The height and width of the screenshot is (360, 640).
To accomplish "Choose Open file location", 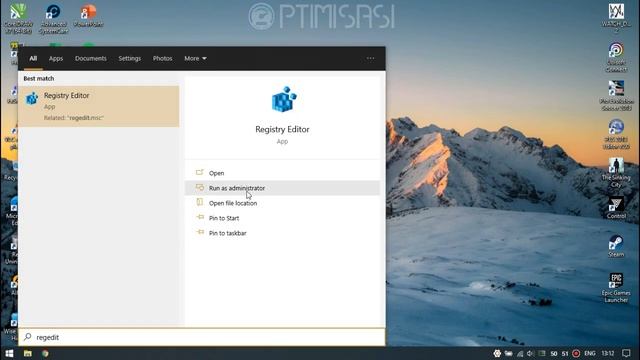I will pyautogui.click(x=282, y=203).
